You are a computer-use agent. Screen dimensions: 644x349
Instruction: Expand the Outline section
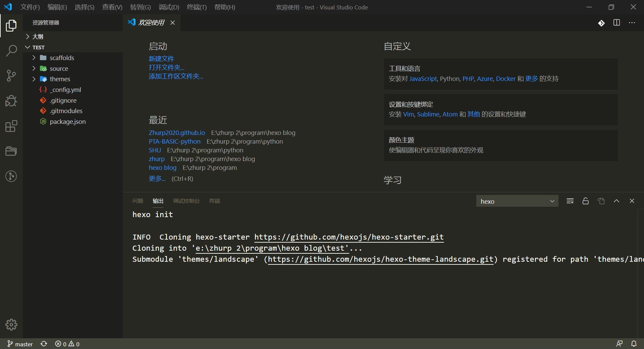72,37
